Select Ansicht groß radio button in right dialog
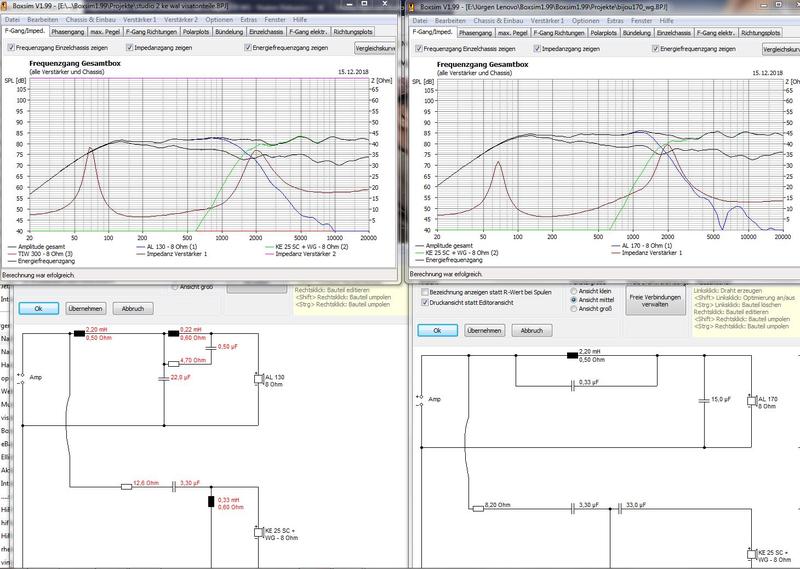The image size is (800, 569). [x=573, y=309]
